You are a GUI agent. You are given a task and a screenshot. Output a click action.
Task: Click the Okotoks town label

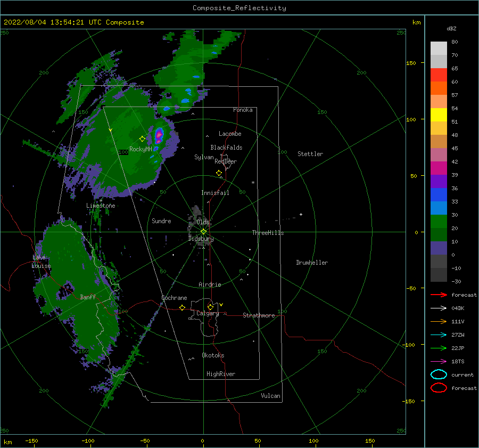(x=213, y=355)
